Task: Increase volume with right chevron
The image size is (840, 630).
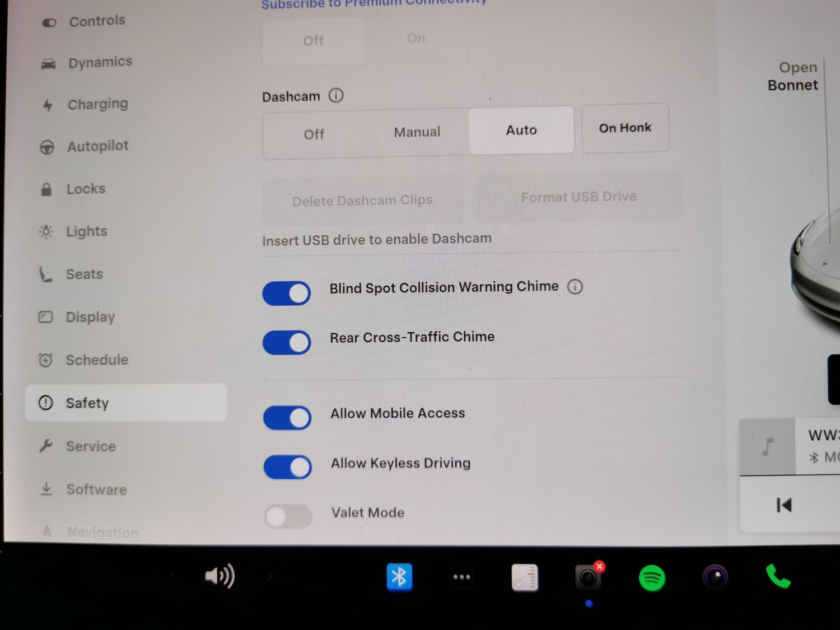Action: click(270, 576)
